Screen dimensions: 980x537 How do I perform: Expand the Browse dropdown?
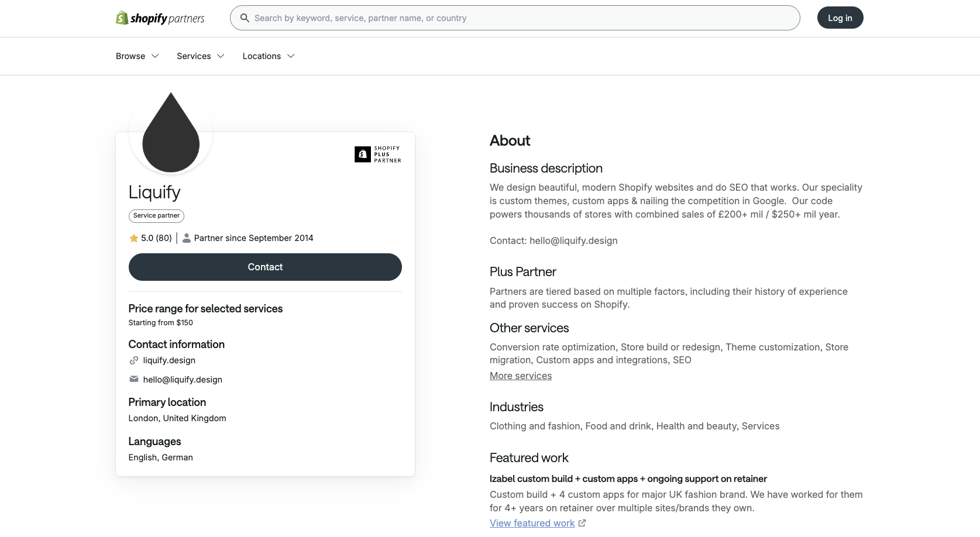[154, 56]
